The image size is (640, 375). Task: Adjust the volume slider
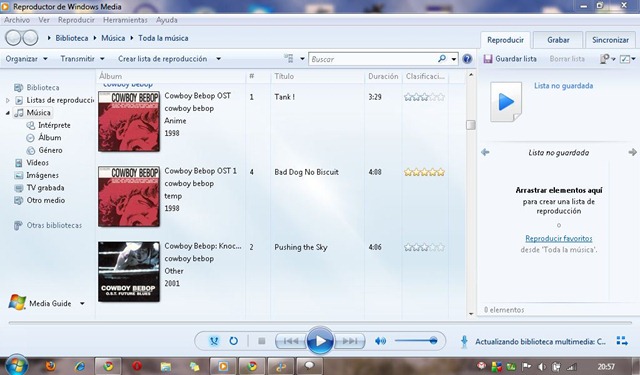(x=416, y=341)
